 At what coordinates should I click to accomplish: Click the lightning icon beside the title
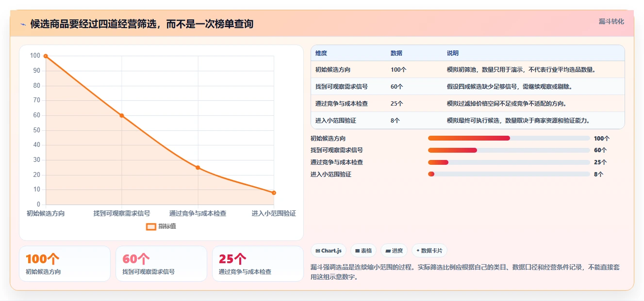(x=23, y=24)
